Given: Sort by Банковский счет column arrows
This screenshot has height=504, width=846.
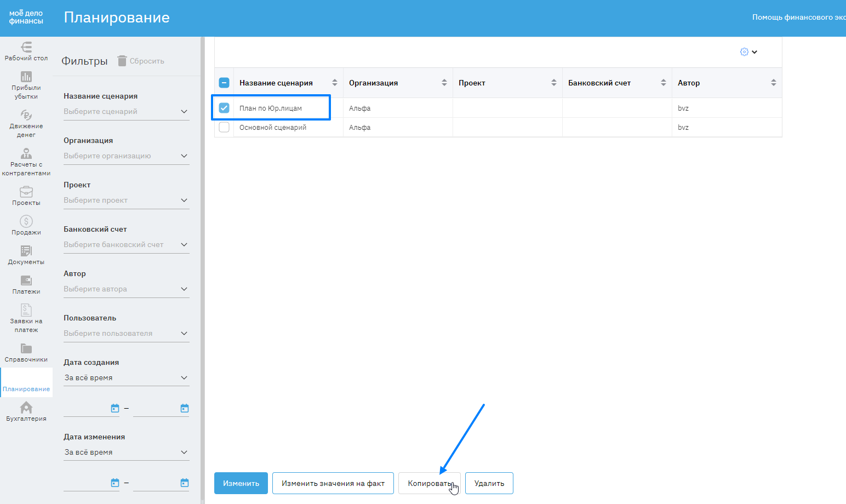Looking at the screenshot, I should 664,83.
